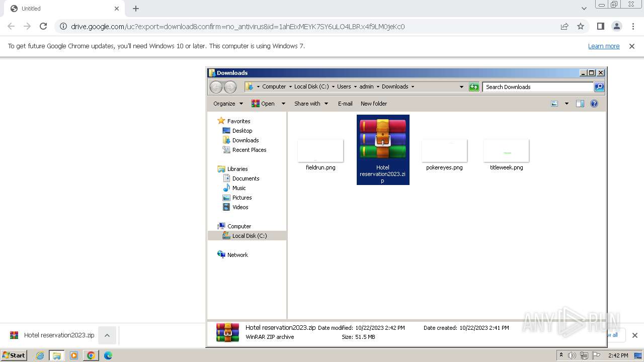The width and height of the screenshot is (644, 362).
Task: Close Chrome downloads bar
Action: [x=634, y=335]
